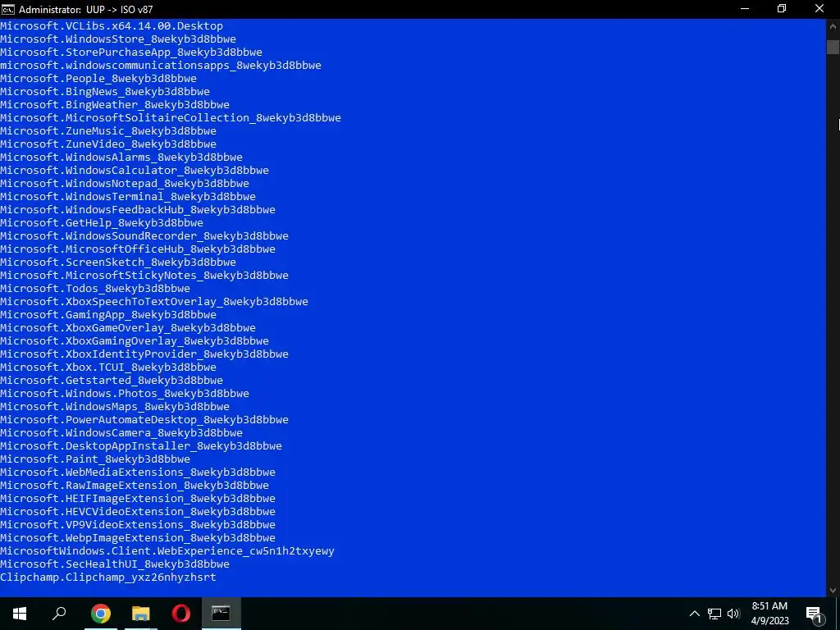The width and height of the screenshot is (840, 630).
Task: Click the Microsoft.WindowsSoundRecorder line
Action: click(x=144, y=235)
